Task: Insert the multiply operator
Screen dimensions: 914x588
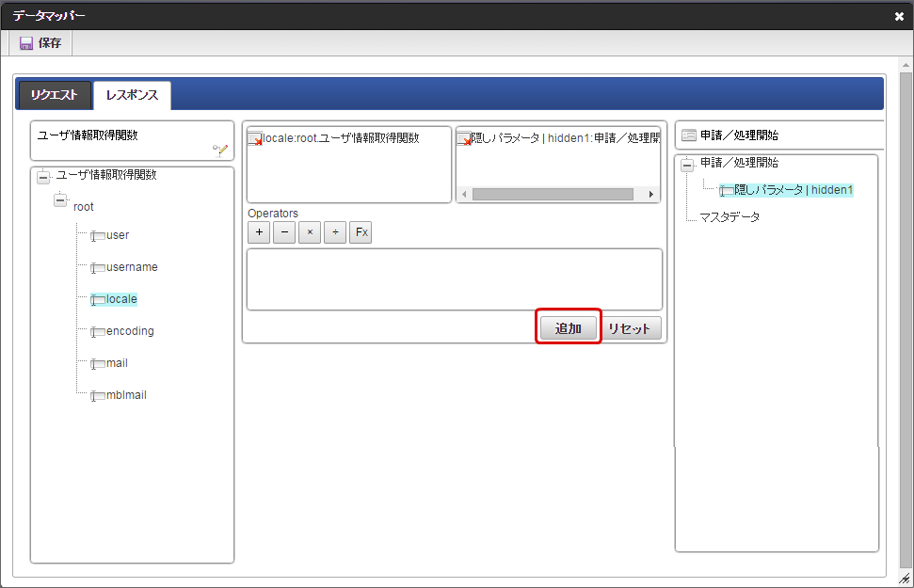Action: click(x=310, y=232)
